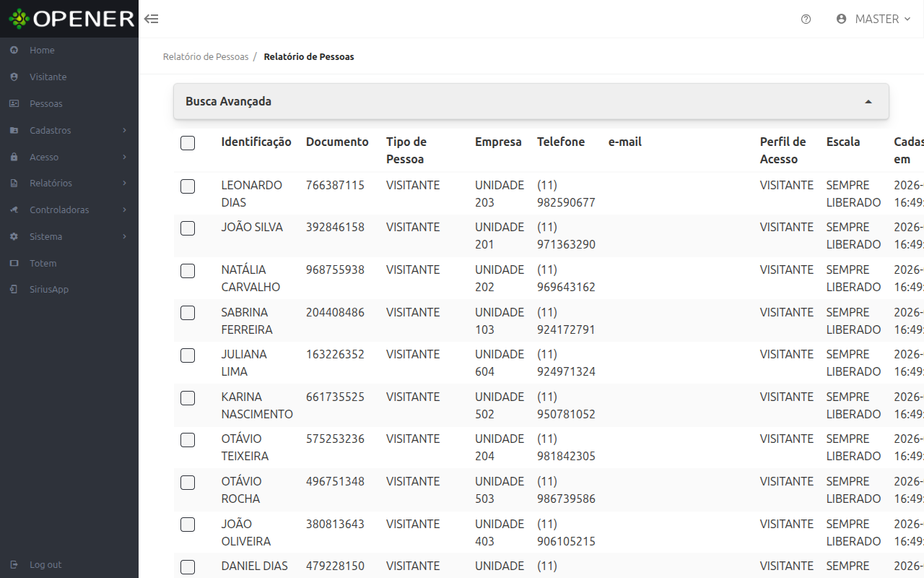Screen dimensions: 924x578
Task: Expand the Relatórios submenu chevron
Action: click(x=125, y=184)
